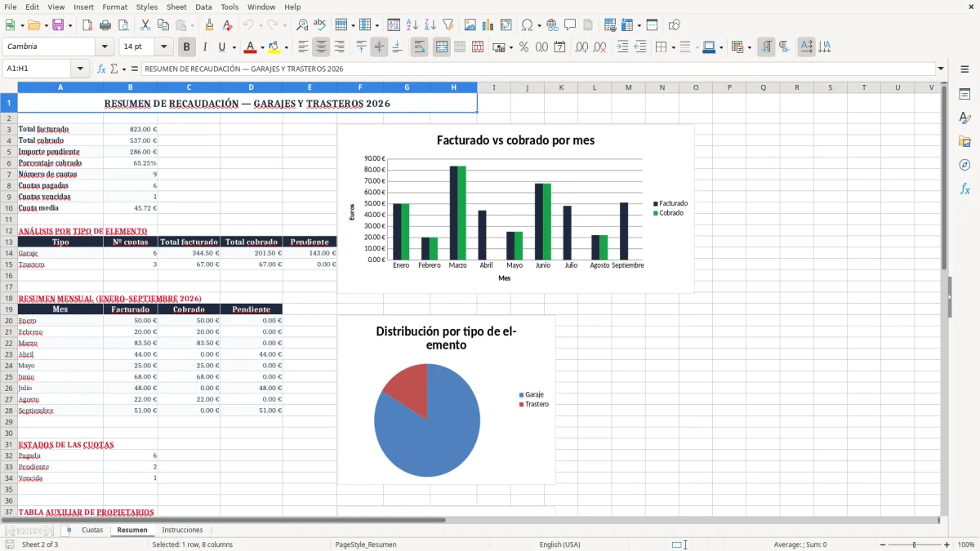Click column header A
Screen dimensions: 980x551
(60, 87)
